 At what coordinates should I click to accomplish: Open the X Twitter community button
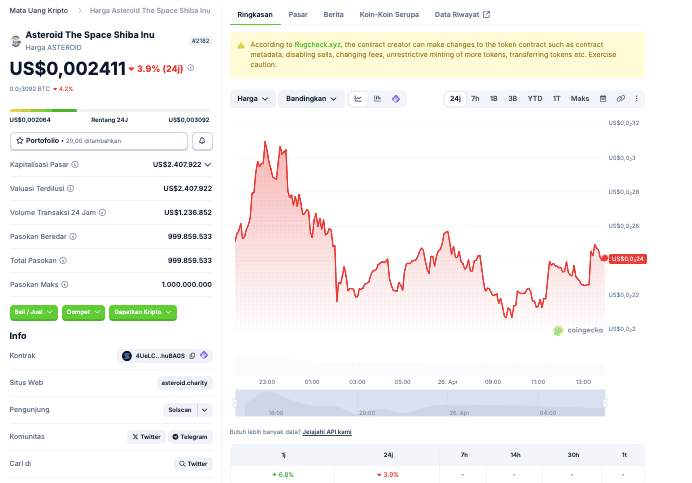pos(147,437)
